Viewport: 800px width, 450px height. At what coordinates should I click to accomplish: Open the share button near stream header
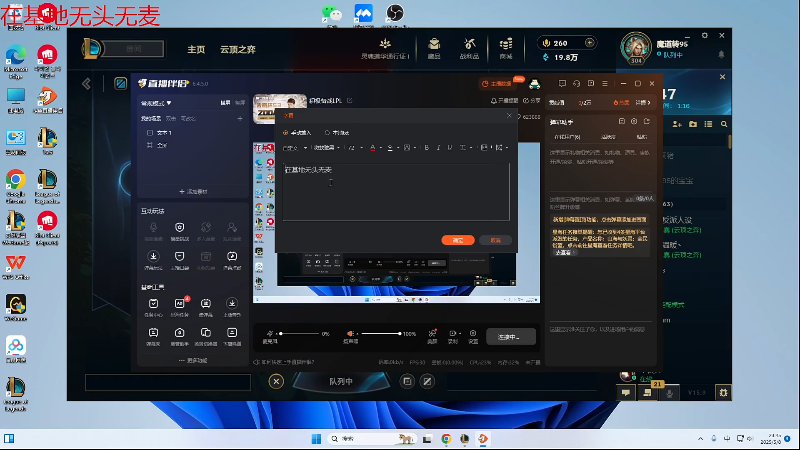click(532, 101)
